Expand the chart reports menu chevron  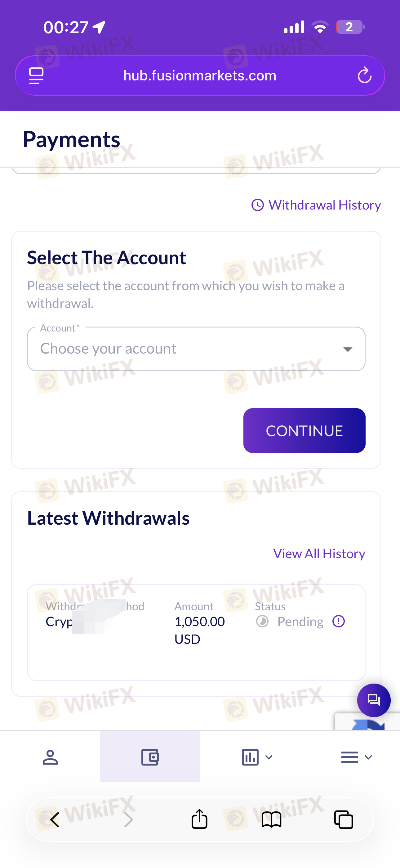(269, 757)
